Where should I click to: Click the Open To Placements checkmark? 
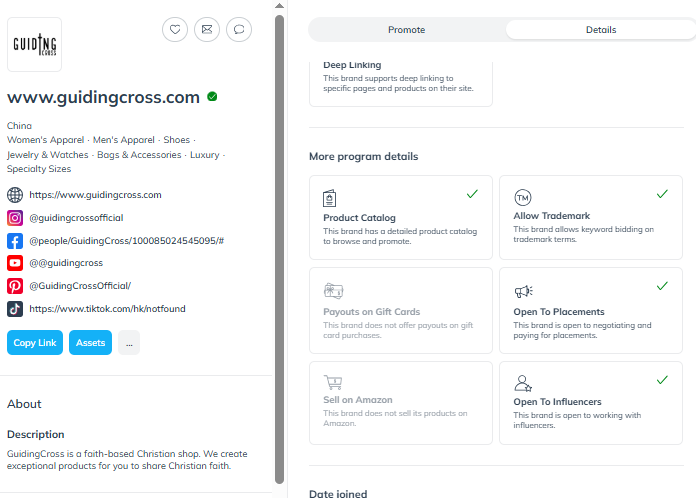click(662, 286)
